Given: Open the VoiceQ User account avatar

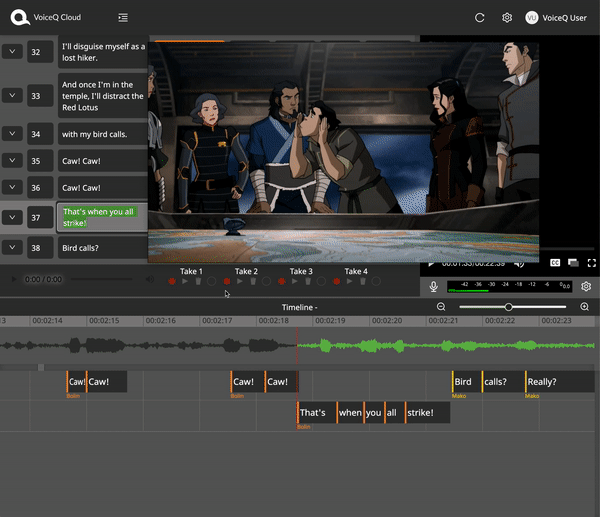Looking at the screenshot, I should click(x=532, y=18).
